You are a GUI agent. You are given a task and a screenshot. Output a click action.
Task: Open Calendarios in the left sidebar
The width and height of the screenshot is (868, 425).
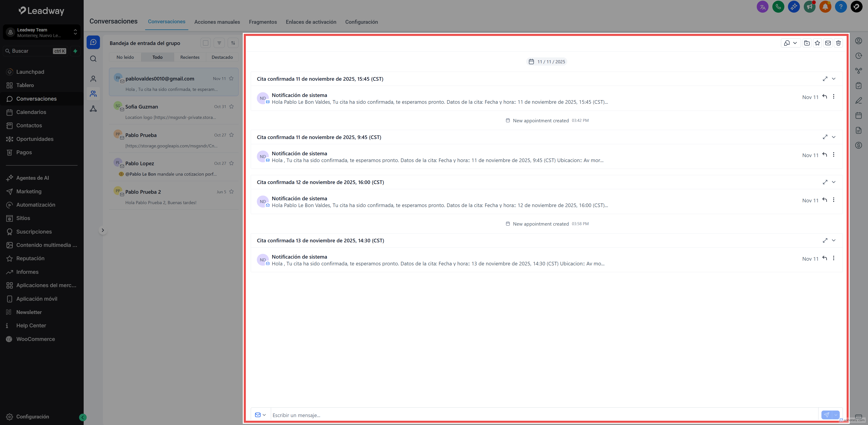coord(31,112)
